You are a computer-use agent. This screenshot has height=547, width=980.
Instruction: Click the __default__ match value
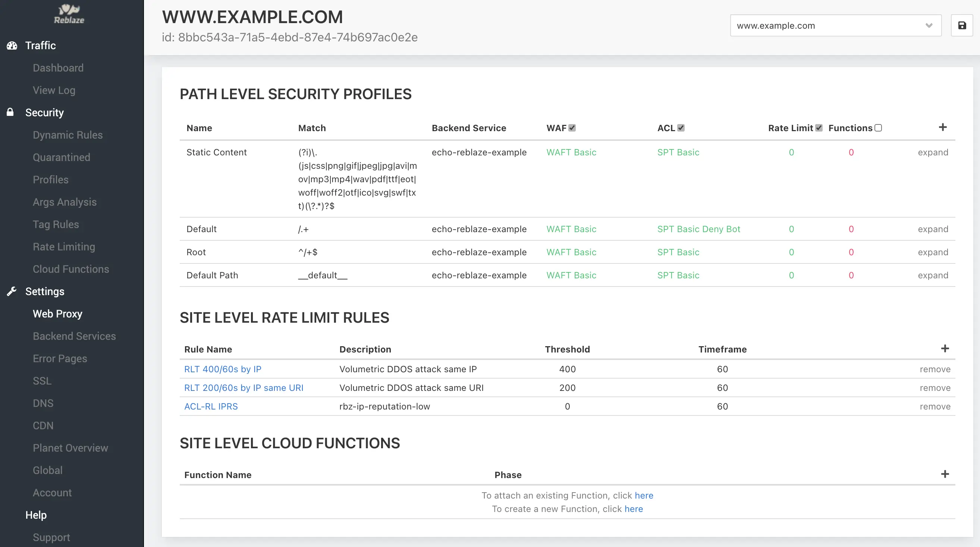[322, 276]
